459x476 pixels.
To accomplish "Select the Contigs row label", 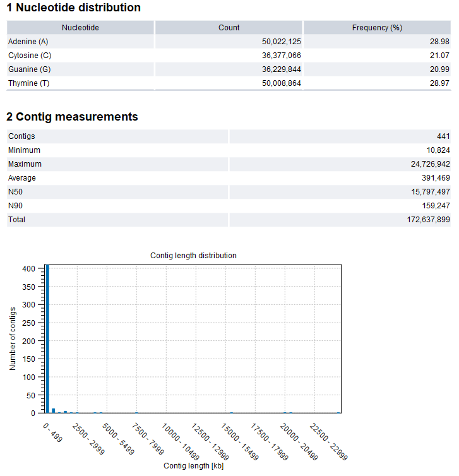I will [x=21, y=136].
